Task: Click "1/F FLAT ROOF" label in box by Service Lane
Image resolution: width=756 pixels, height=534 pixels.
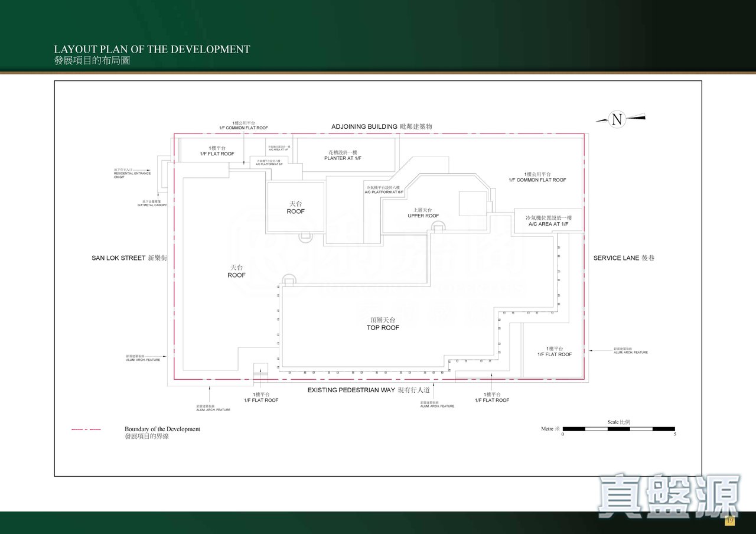Action: tap(555, 354)
